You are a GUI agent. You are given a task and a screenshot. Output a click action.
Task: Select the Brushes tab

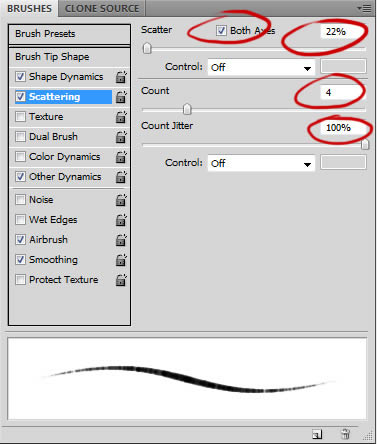29,8
